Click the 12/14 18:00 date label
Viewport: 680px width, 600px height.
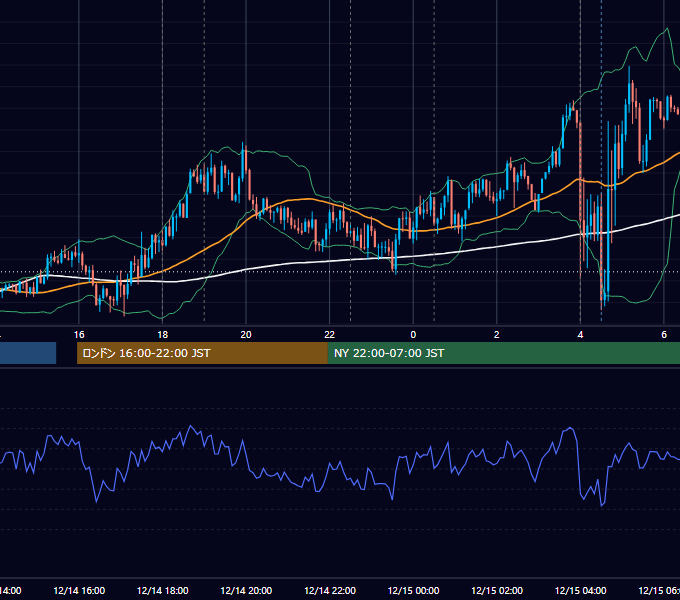click(163, 590)
